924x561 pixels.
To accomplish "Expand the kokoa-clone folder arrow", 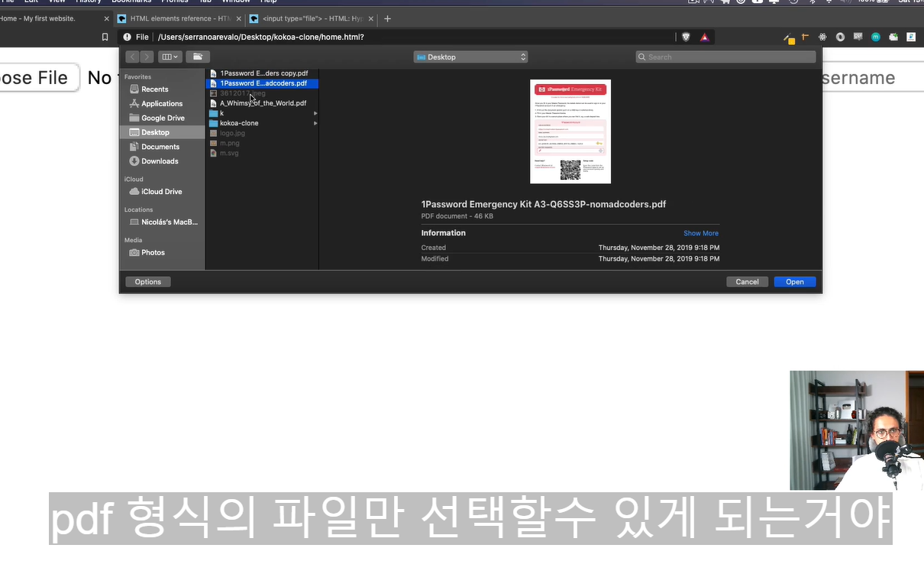I will click(x=315, y=123).
